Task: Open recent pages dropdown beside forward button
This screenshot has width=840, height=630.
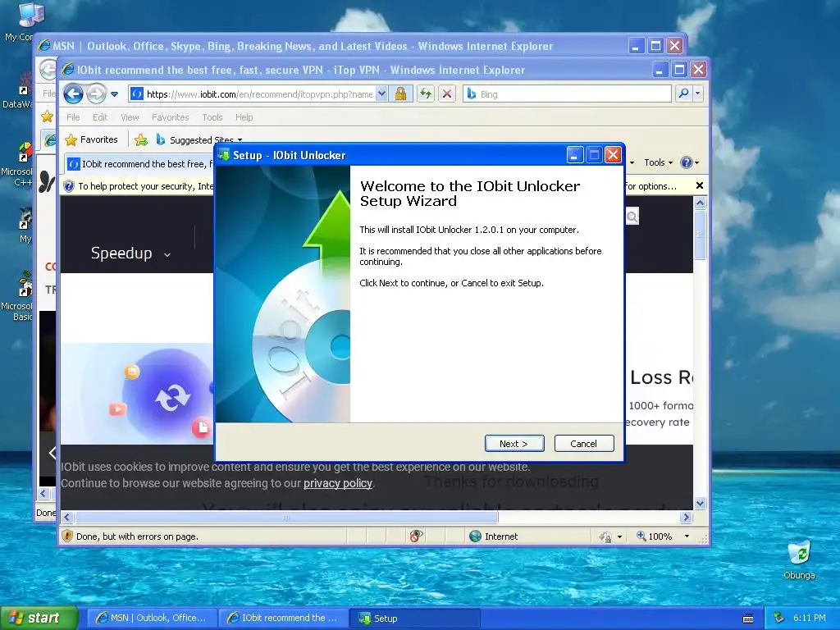Action: click(x=115, y=94)
